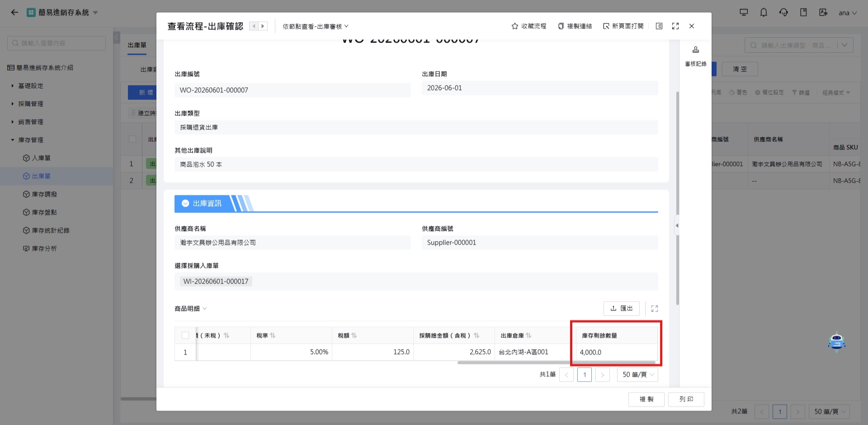Select 出庫單 tab in background page
The image size is (868, 425).
coord(137,45)
